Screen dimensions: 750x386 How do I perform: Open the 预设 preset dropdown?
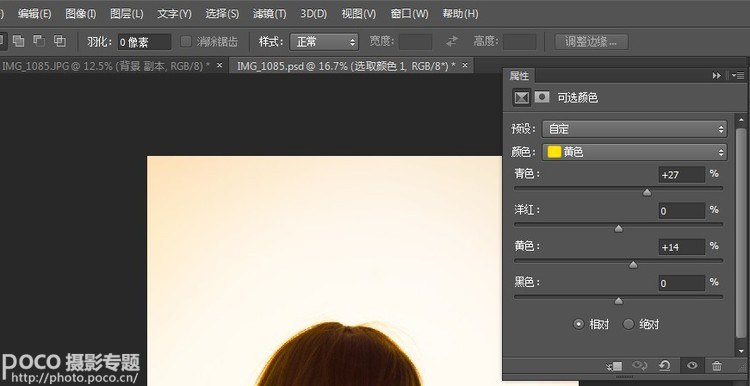point(634,129)
